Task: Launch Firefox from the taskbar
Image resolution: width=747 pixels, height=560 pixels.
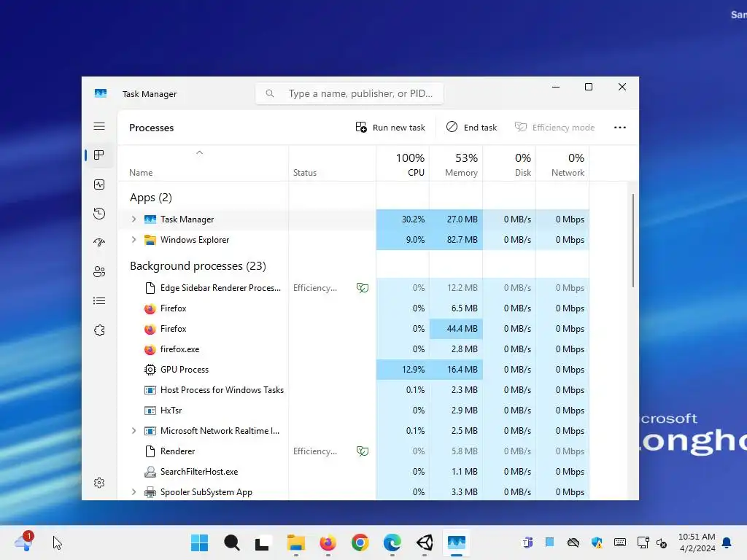Action: click(x=328, y=542)
